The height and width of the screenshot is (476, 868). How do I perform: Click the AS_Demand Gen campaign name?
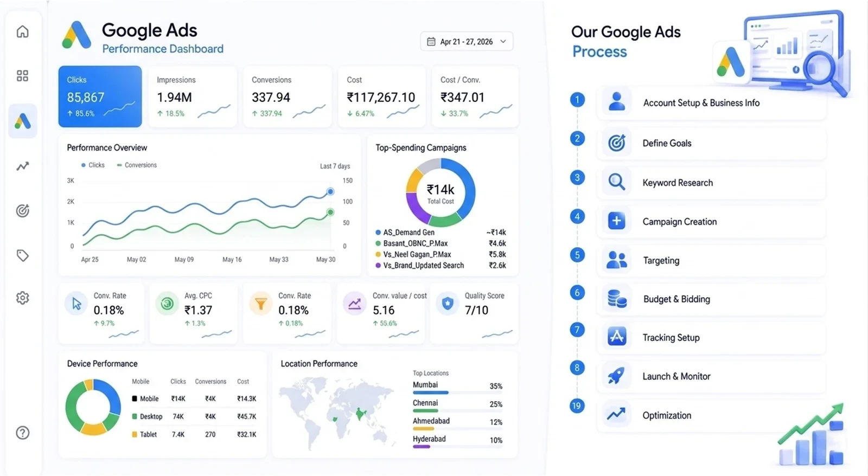coord(409,232)
